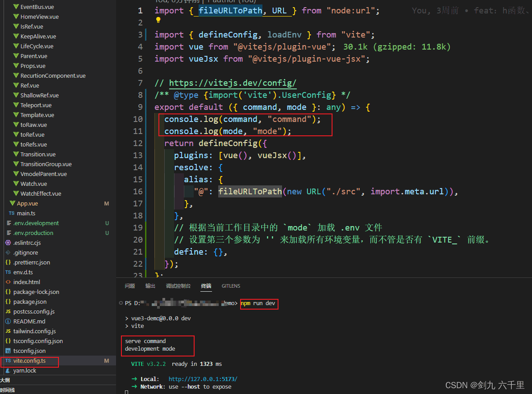Image resolution: width=532 pixels, height=394 pixels.
Task: Select the 终端 terminal tab
Action: [x=206, y=286]
